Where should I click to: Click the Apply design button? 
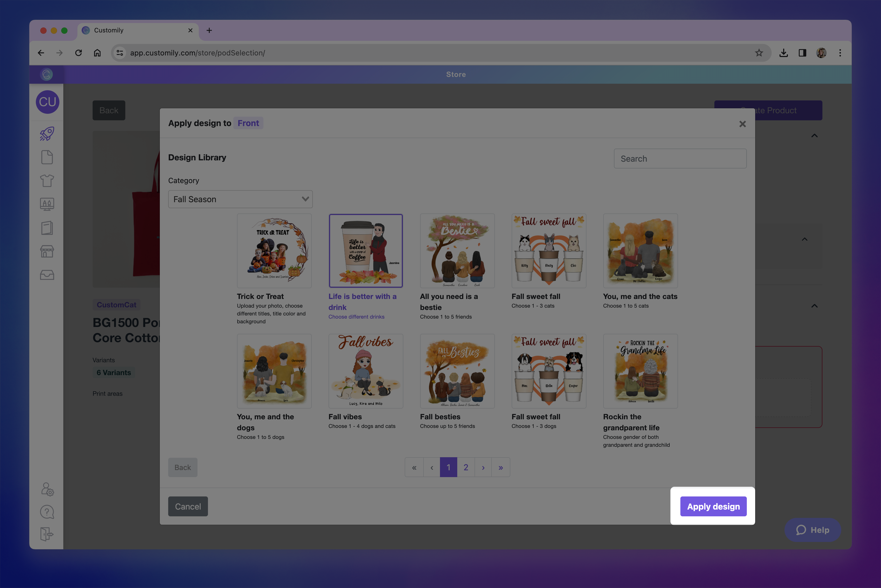(x=713, y=506)
